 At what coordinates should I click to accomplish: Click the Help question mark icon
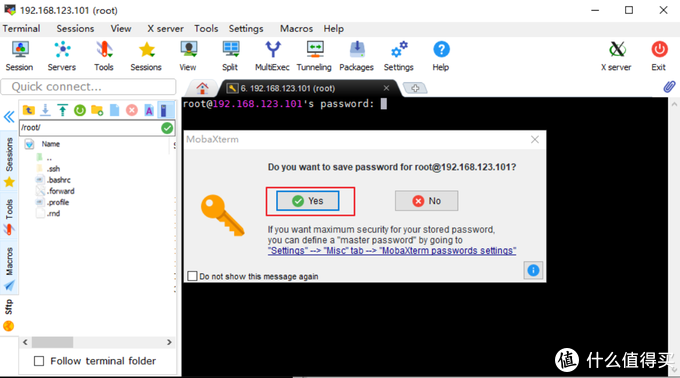tap(441, 55)
